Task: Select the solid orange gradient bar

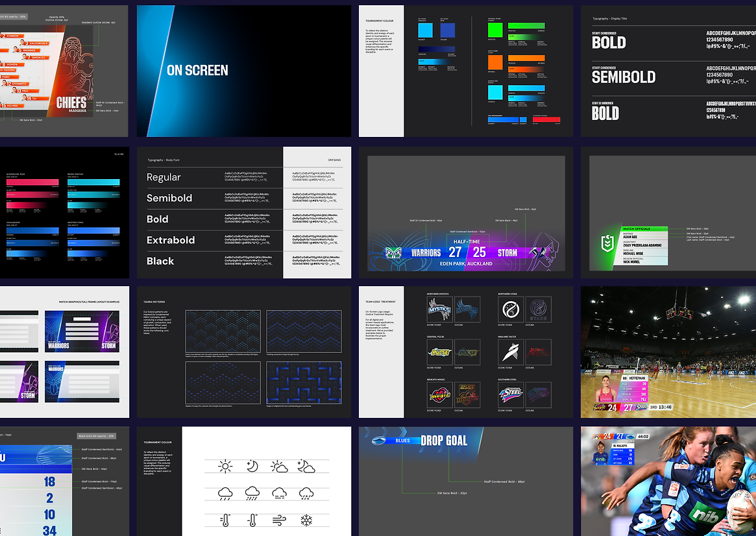Action: point(526,58)
